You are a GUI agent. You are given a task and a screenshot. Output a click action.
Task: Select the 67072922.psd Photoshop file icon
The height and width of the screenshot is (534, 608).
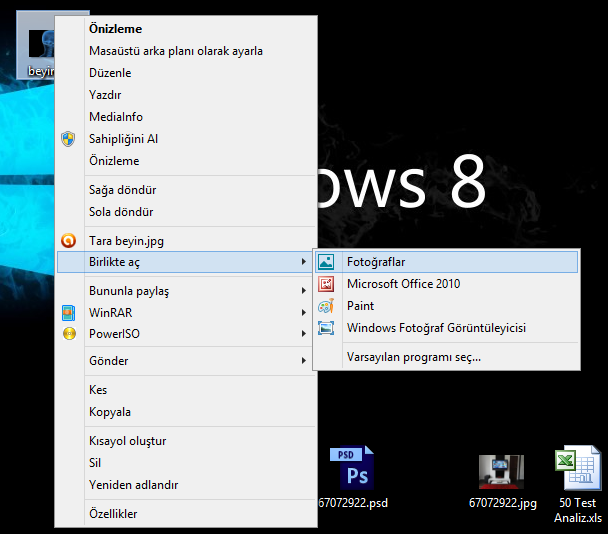tap(352, 468)
